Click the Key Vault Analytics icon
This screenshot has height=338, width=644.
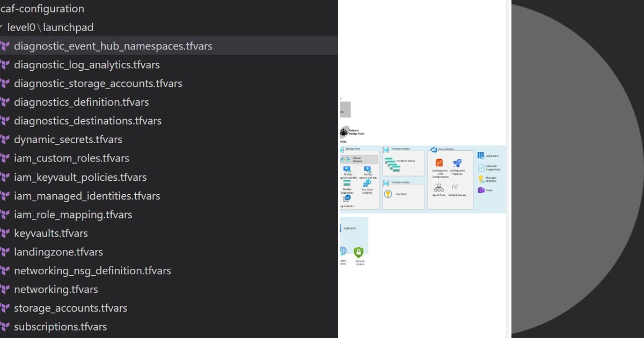click(x=367, y=184)
